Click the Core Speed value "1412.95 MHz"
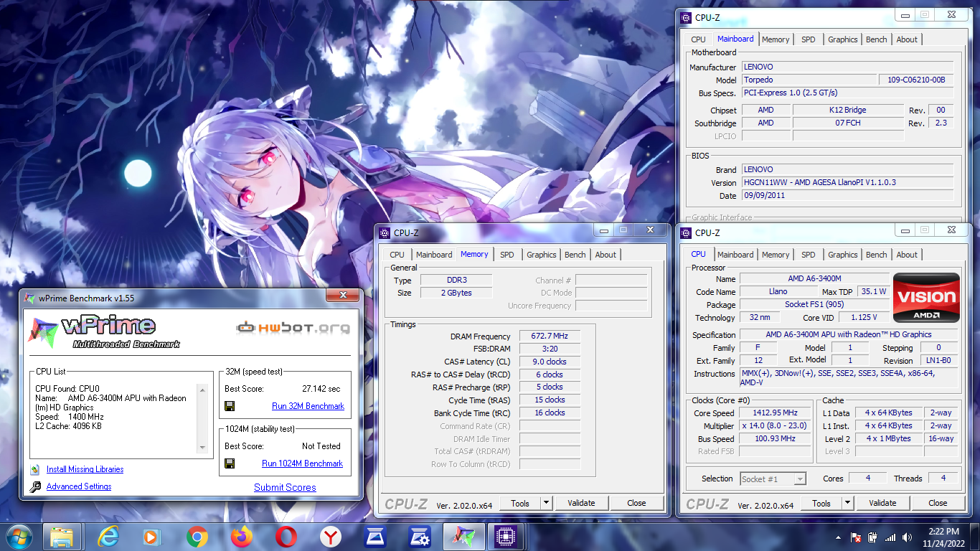 tap(776, 413)
